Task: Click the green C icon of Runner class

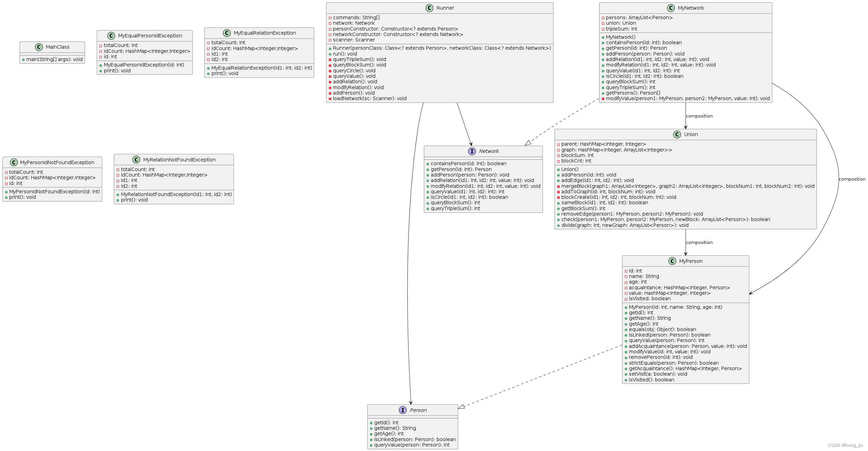Action: click(x=429, y=8)
